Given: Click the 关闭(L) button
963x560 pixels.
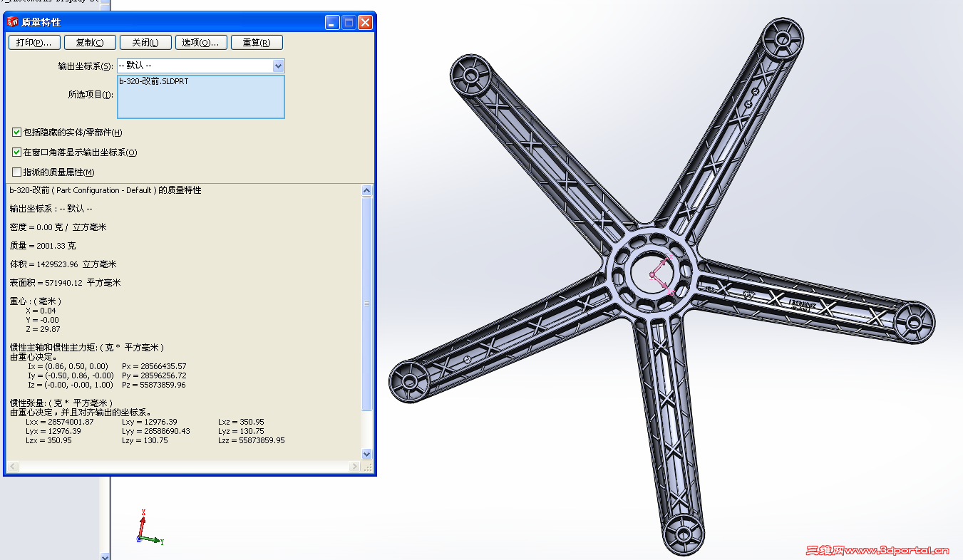Looking at the screenshot, I should (145, 43).
